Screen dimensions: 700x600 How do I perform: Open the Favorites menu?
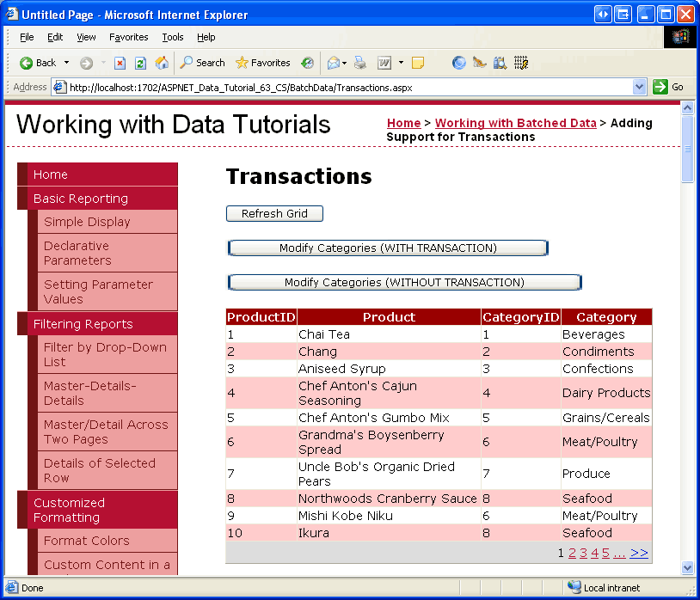128,37
